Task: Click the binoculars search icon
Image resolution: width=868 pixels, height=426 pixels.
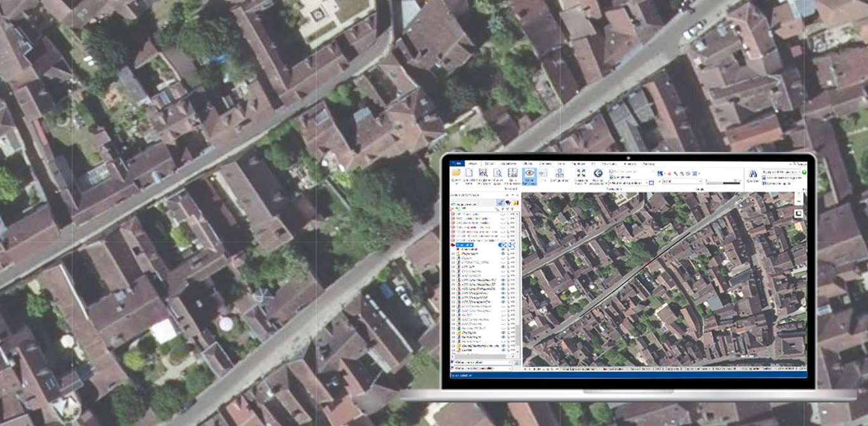Action: point(753,173)
